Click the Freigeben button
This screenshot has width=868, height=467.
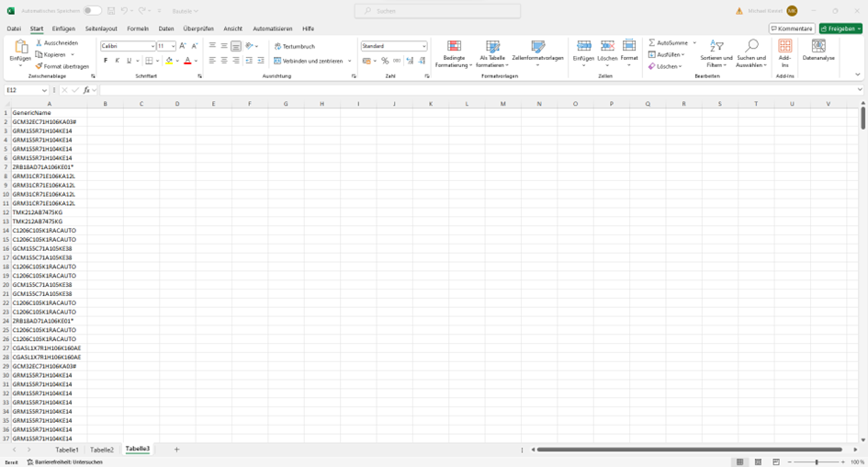tap(840, 28)
